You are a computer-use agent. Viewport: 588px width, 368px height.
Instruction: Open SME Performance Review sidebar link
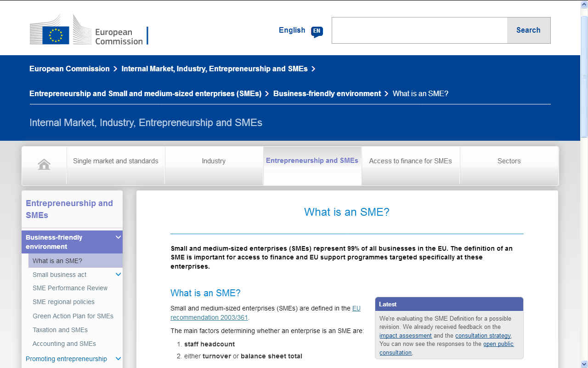tap(70, 288)
